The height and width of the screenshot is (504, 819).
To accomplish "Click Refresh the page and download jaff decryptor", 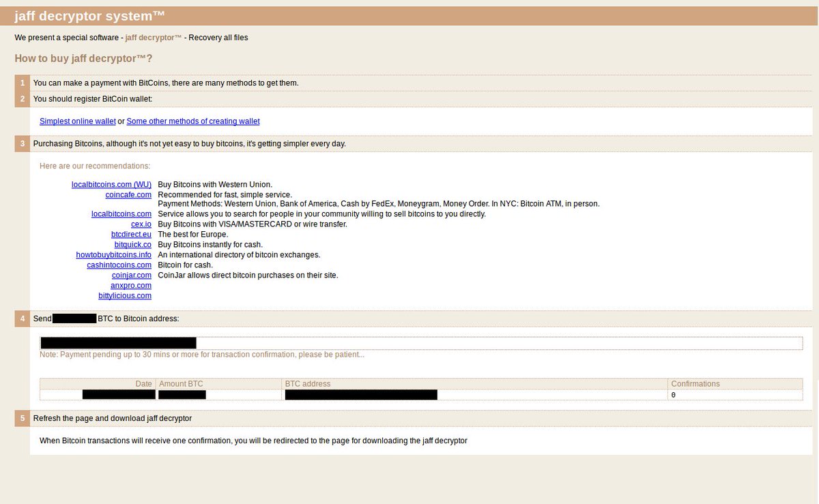I will click(113, 418).
